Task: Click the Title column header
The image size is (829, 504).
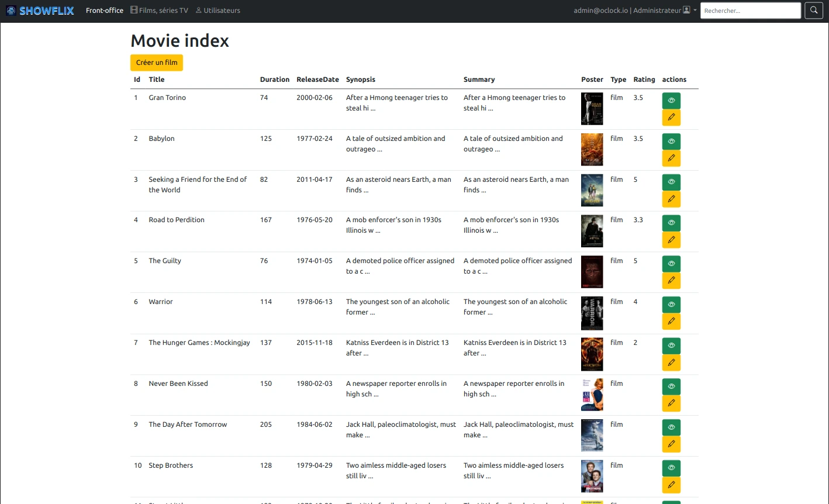Action: pyautogui.click(x=157, y=80)
